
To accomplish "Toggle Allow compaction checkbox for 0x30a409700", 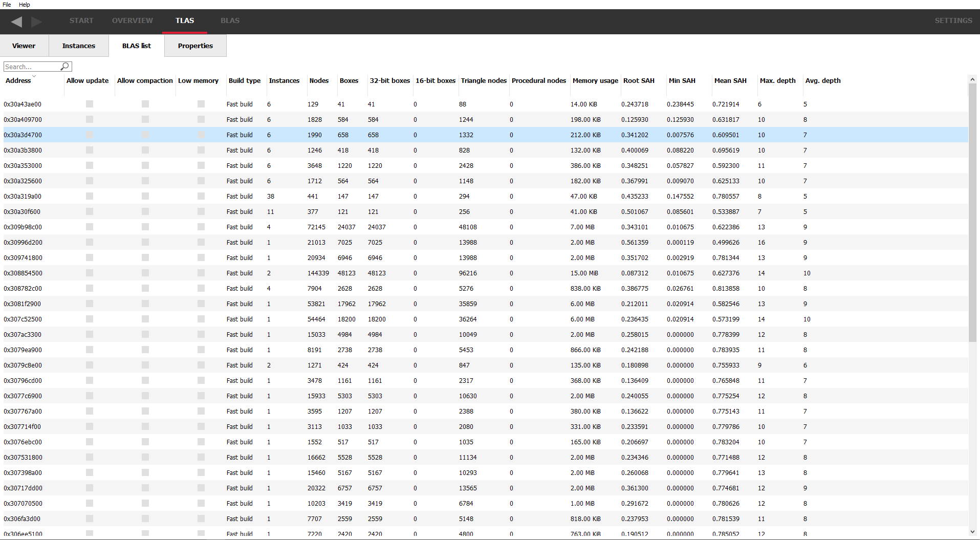I will [x=145, y=119].
